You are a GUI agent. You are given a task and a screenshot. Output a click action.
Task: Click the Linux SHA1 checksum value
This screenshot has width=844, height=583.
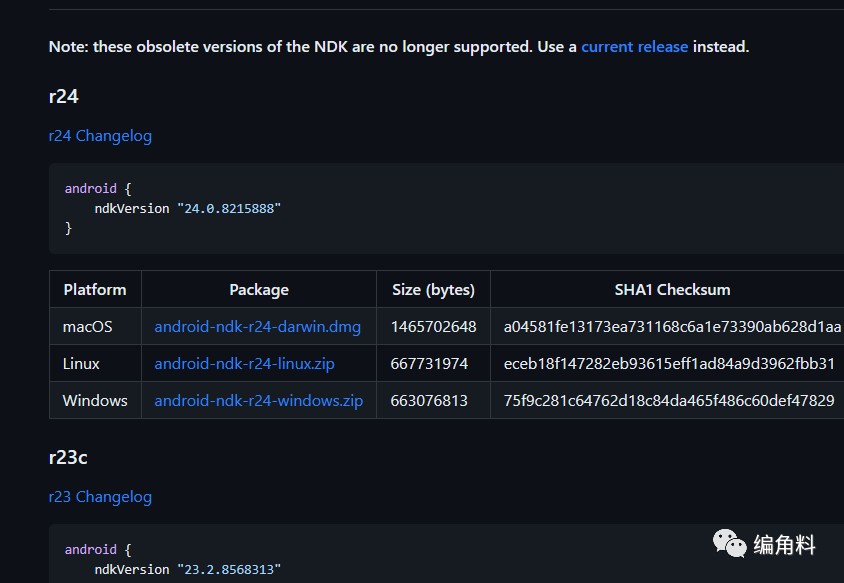(669, 363)
